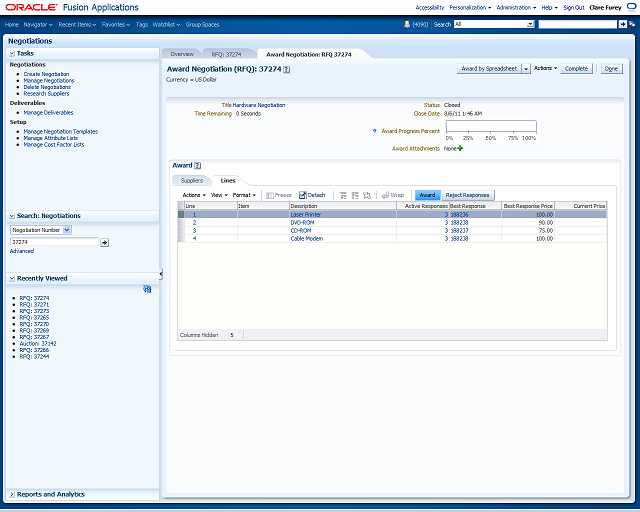The height and width of the screenshot is (512, 640).
Task: Switch to the Suppliers tab
Action: tap(191, 180)
